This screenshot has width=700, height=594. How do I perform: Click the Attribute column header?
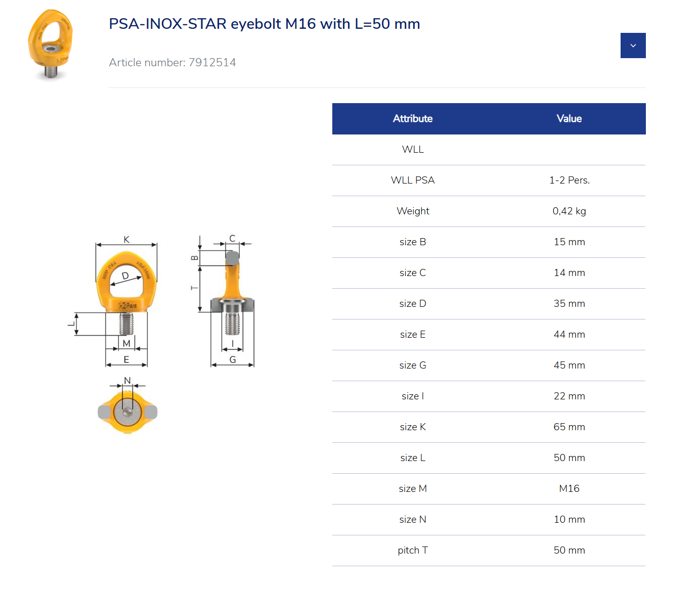click(x=413, y=118)
